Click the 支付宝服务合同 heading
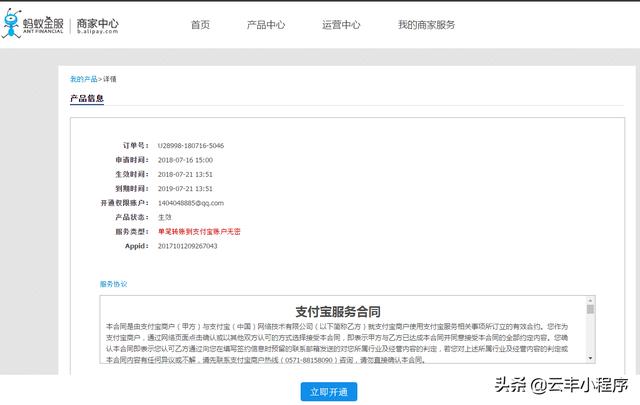The height and width of the screenshot is (405, 640). (338, 312)
